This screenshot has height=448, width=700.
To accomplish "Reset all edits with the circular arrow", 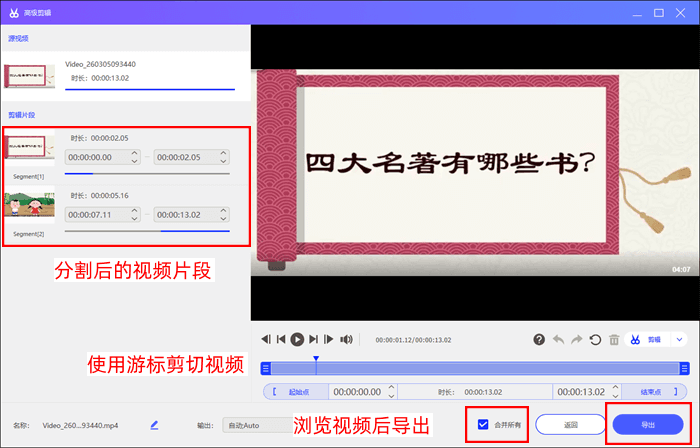I will point(595,340).
